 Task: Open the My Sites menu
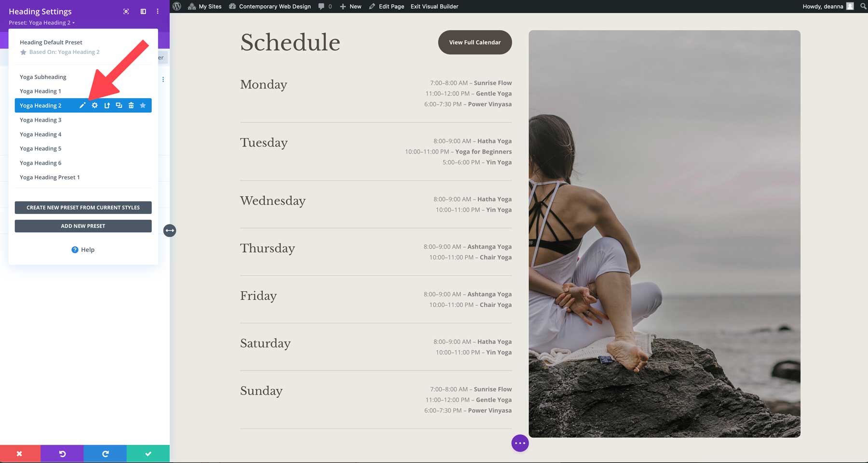pos(204,6)
